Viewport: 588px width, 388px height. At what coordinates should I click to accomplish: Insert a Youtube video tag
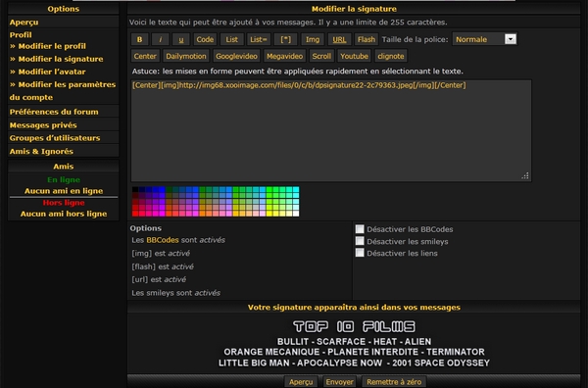click(x=354, y=56)
